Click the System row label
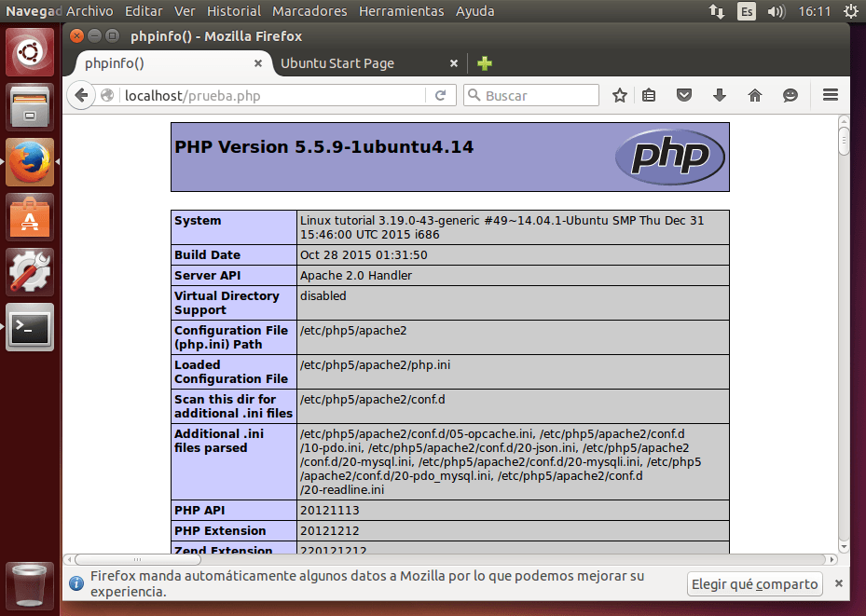 click(198, 220)
